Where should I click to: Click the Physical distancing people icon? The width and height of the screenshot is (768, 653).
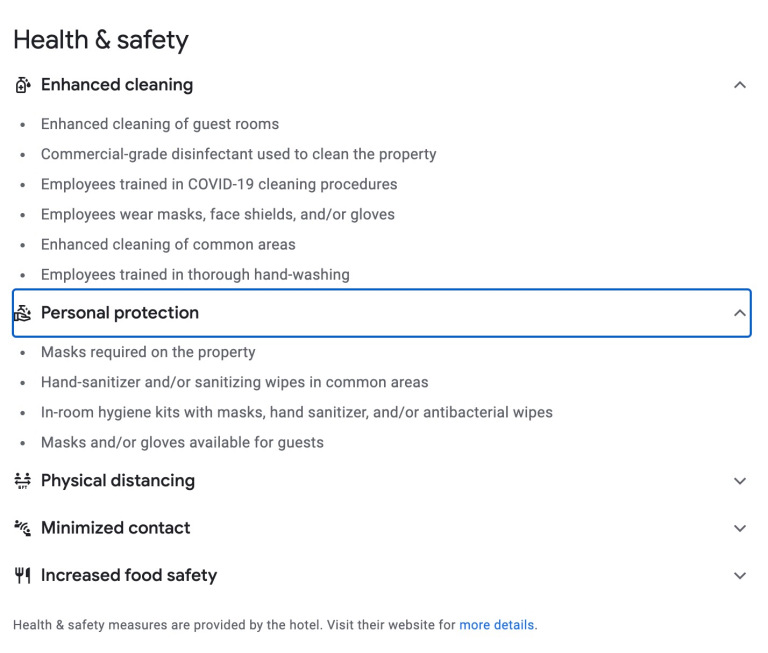click(22, 481)
